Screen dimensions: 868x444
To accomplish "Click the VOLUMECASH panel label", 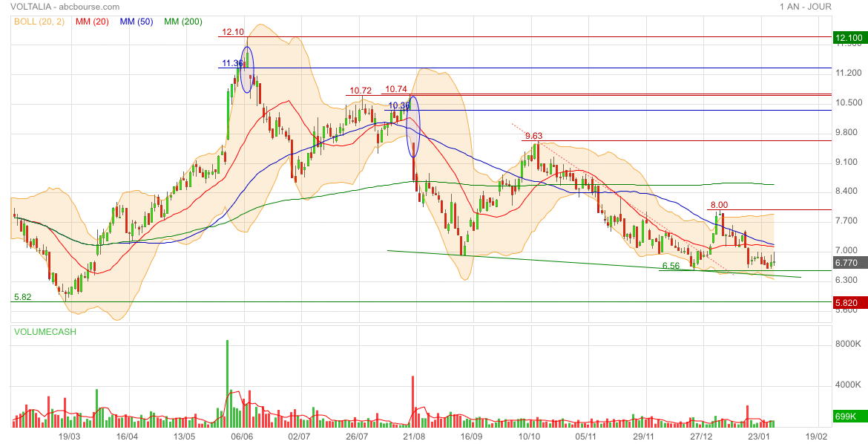I will coord(45,332).
